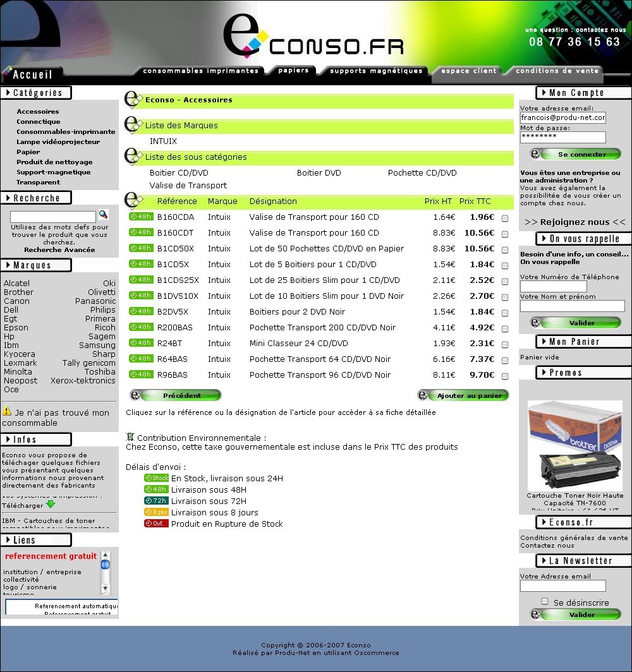The image size is (632, 672).
Task: Click the green Stock legend icon
Action: click(x=156, y=478)
